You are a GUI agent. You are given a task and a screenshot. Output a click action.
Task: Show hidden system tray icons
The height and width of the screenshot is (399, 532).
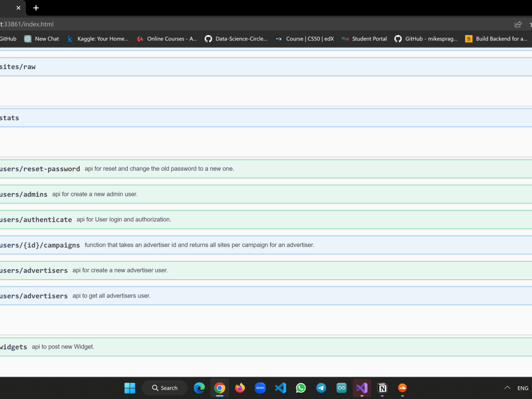(507, 388)
